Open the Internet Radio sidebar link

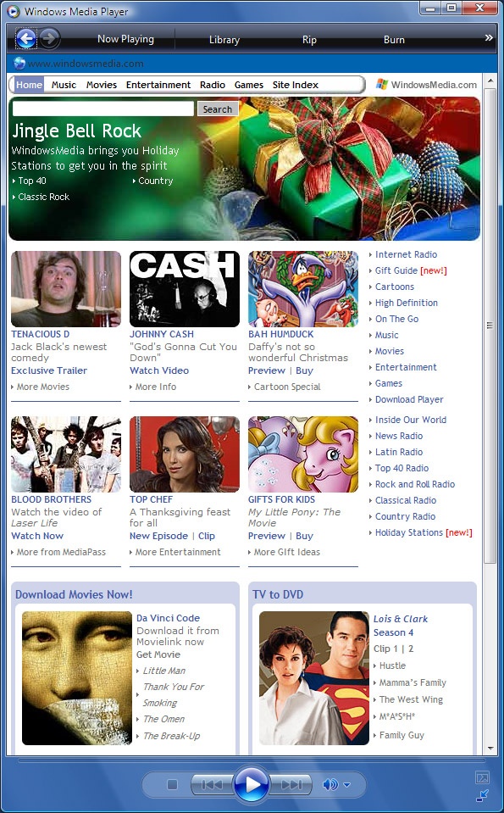pyautogui.click(x=406, y=254)
